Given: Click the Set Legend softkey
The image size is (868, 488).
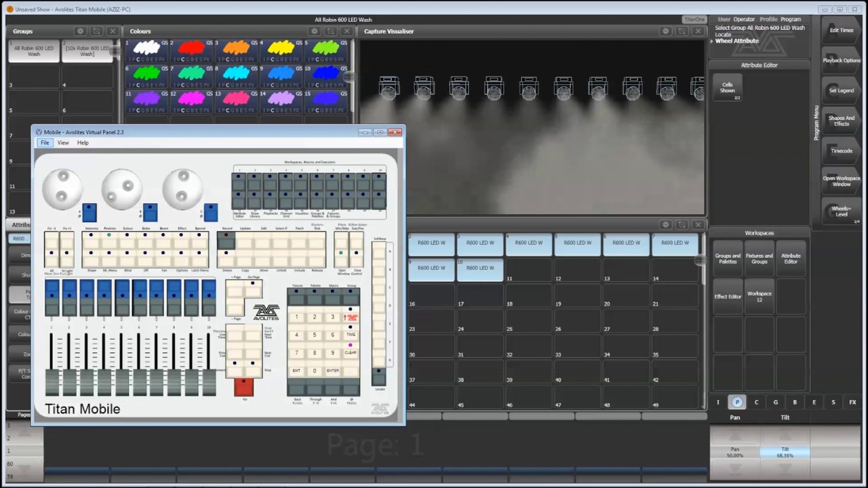Looking at the screenshot, I should coord(842,90).
